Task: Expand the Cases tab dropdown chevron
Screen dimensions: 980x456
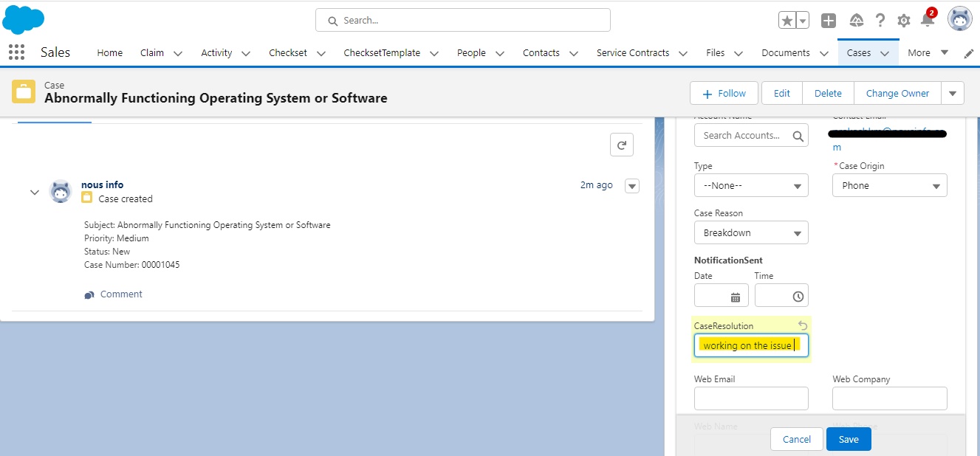Action: point(885,53)
